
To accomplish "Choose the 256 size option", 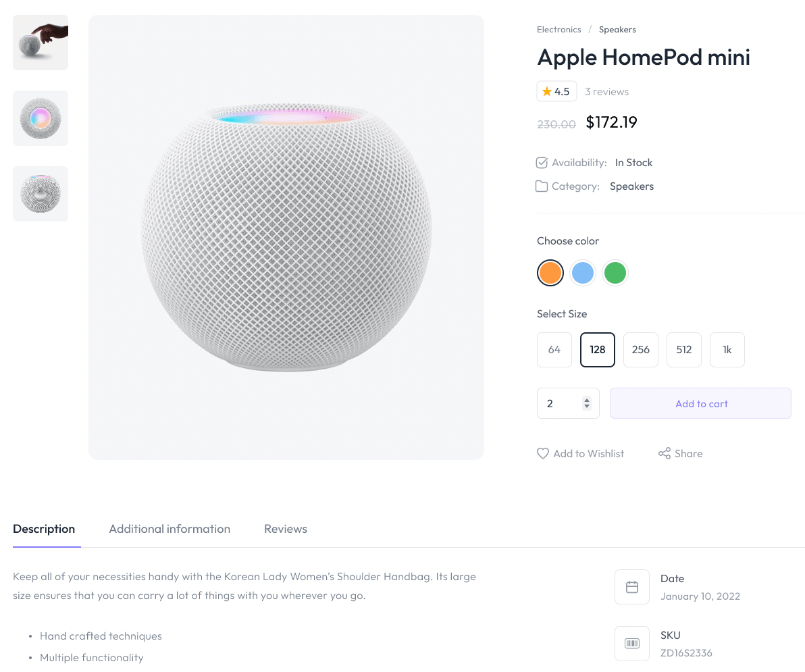I will click(641, 350).
